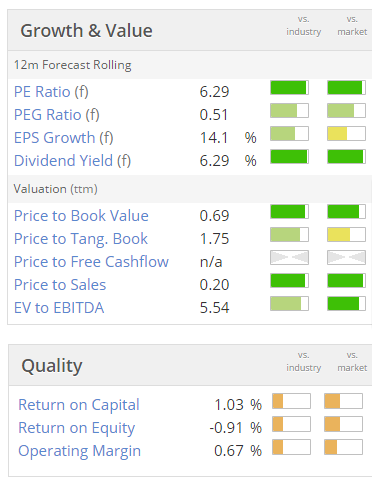Open the Operating Margin link
This screenshot has height=481, width=372.
(80, 451)
